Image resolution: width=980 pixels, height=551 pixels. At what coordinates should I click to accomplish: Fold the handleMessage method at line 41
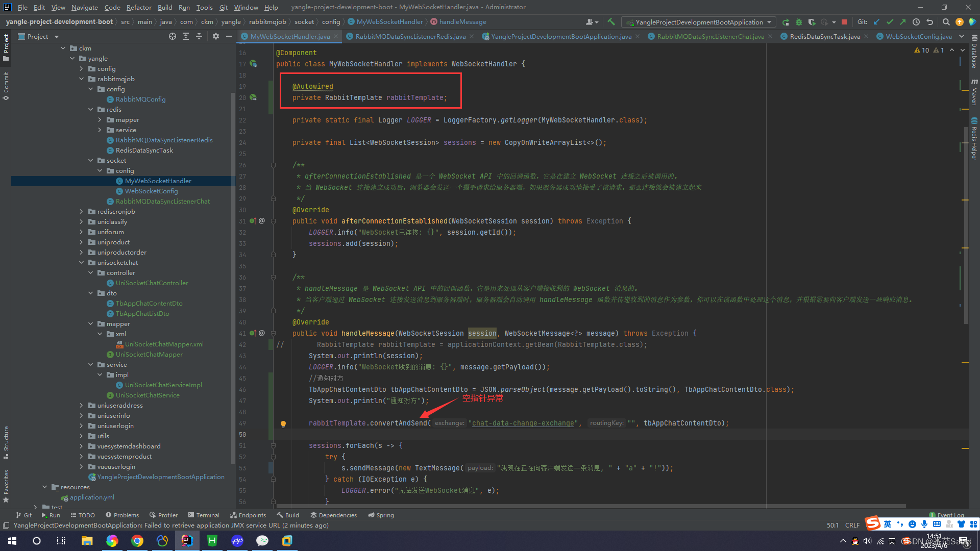[x=273, y=333]
